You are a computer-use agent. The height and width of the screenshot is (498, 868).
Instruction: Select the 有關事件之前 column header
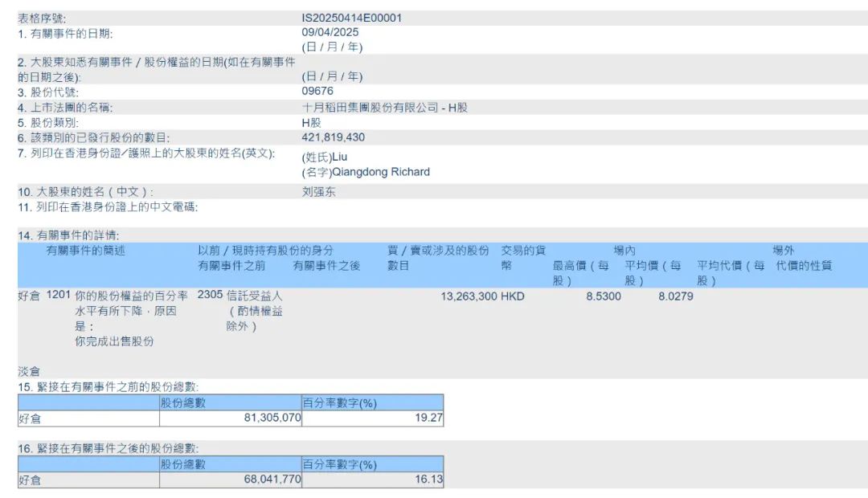coord(231,266)
